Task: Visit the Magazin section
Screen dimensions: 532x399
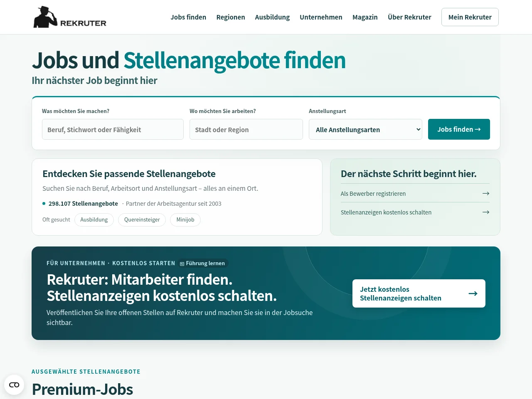Action: click(x=365, y=17)
